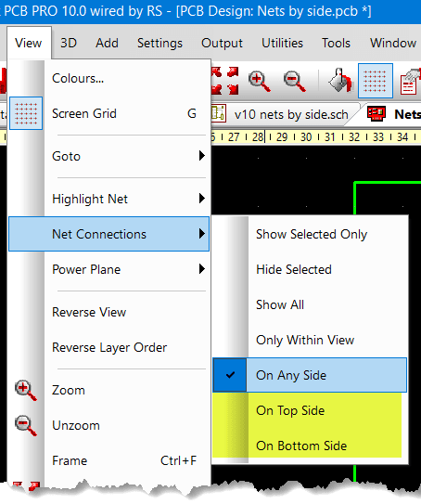Viewport: 421px width, 504px height.
Task: Click the PCB board icon on Nets tab
Action: pyautogui.click(x=376, y=114)
